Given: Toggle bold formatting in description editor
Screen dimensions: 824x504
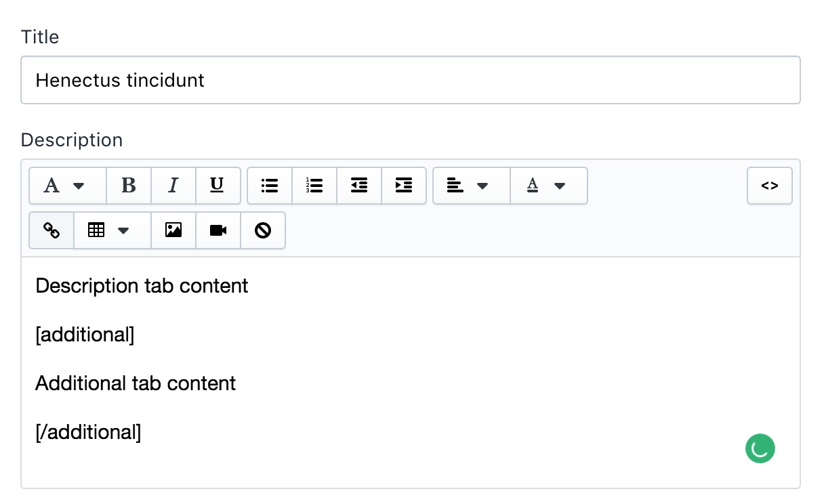Looking at the screenshot, I should (x=129, y=186).
